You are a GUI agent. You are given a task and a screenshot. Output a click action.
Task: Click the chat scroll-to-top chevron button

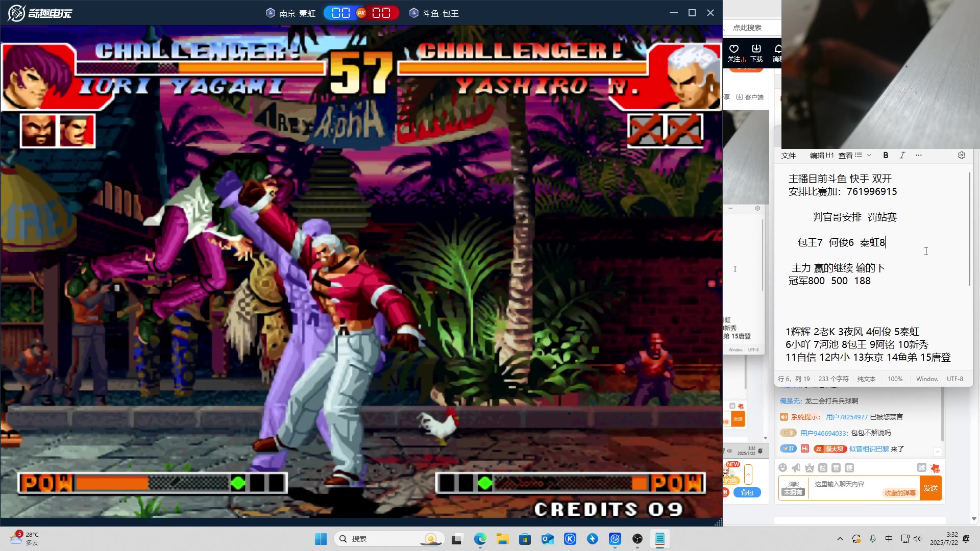(938, 452)
